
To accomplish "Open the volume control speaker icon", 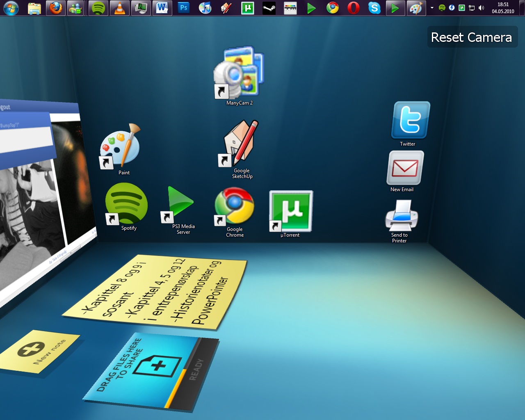I will pyautogui.click(x=481, y=8).
